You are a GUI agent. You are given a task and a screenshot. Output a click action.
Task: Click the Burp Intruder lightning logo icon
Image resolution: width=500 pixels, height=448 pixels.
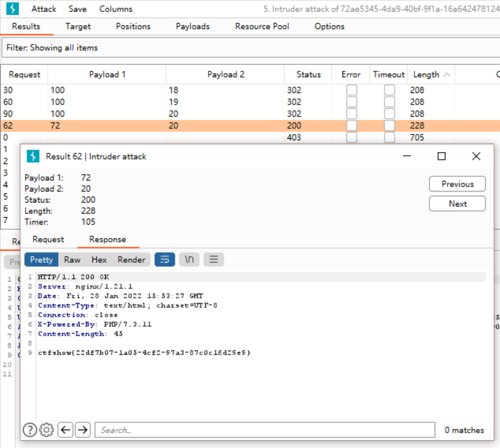click(13, 8)
